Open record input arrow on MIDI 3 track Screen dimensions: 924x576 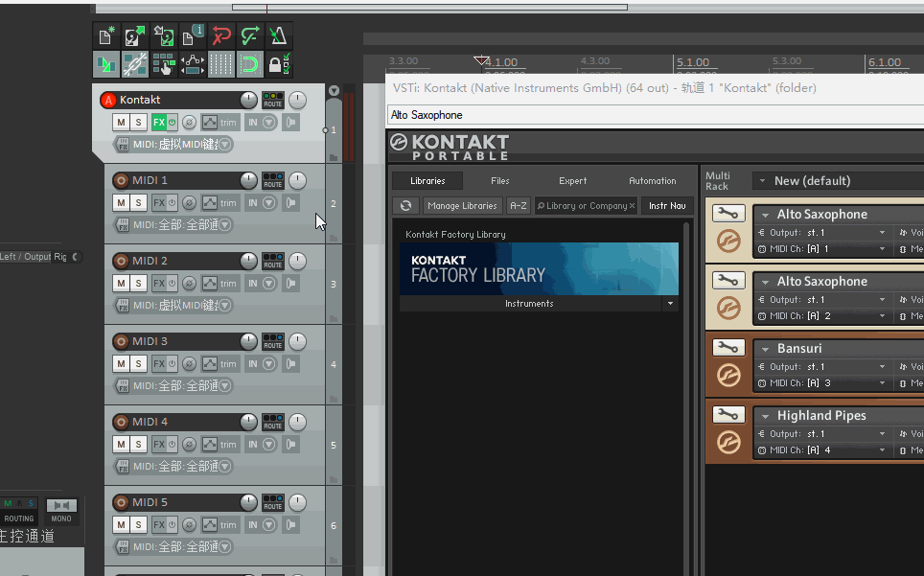pyautogui.click(x=269, y=364)
